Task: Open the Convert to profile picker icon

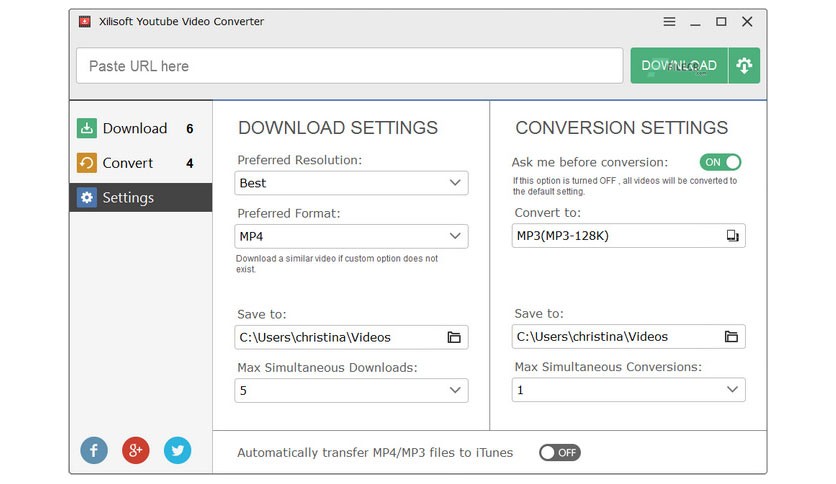Action: click(733, 236)
